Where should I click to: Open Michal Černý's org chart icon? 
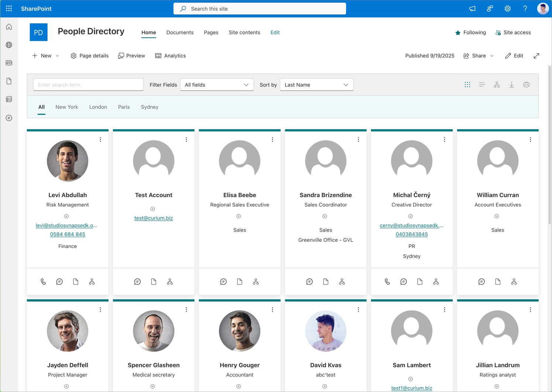(x=436, y=282)
